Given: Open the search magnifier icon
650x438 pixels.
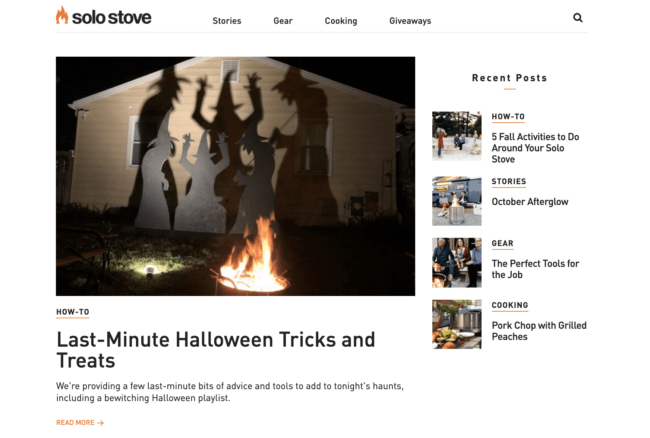Looking at the screenshot, I should [x=578, y=17].
